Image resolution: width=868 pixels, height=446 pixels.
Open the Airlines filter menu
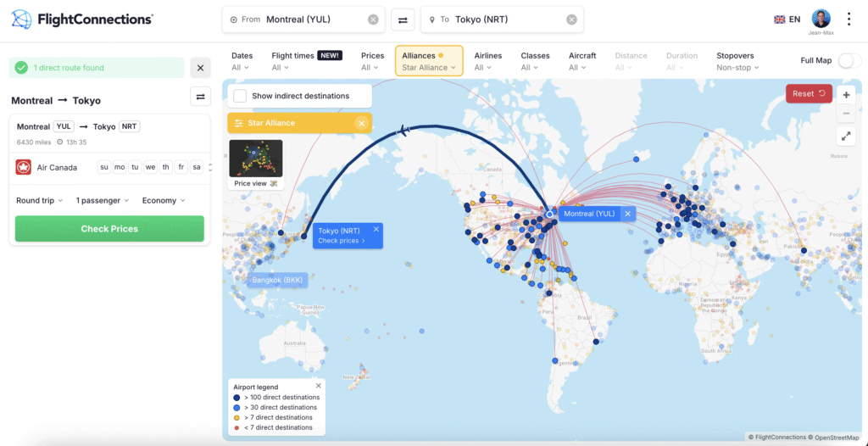[x=487, y=62]
